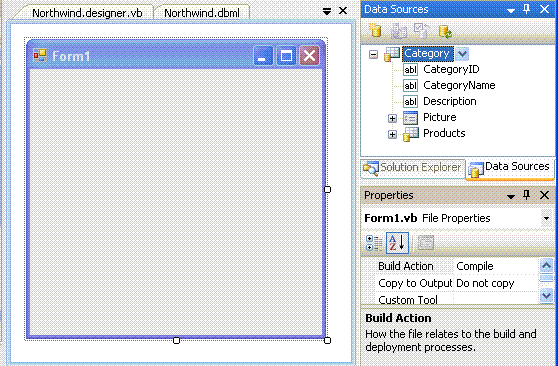The width and height of the screenshot is (558, 366).
Task: Switch to the Data Sources tab
Action: click(510, 168)
